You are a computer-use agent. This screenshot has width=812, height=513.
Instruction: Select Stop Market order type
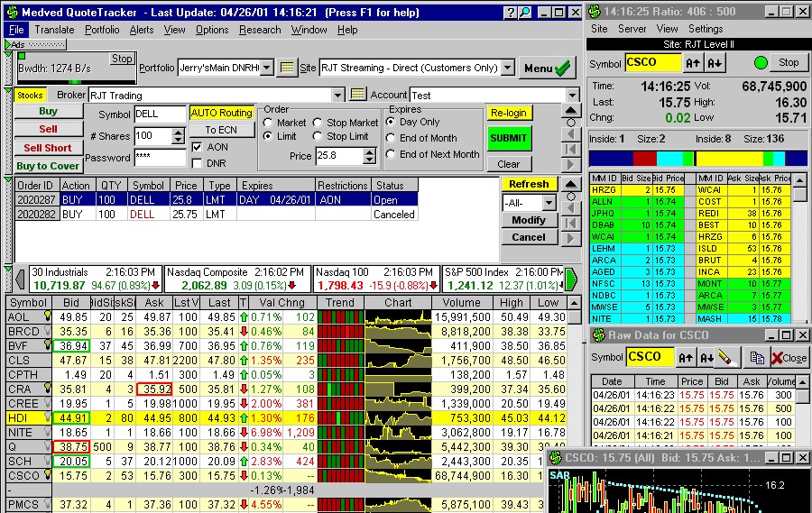click(318, 123)
